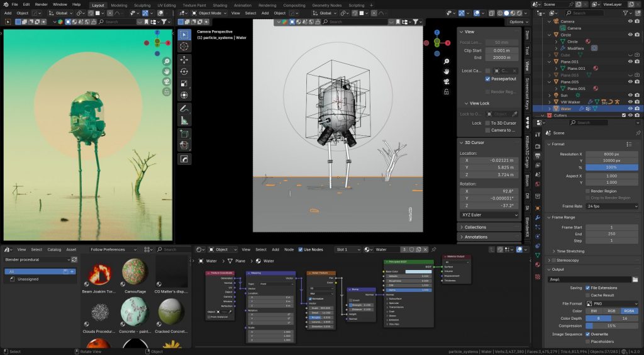Select RGB color mode button
Image resolution: width=644 pixels, height=355 pixels.
coord(611,311)
